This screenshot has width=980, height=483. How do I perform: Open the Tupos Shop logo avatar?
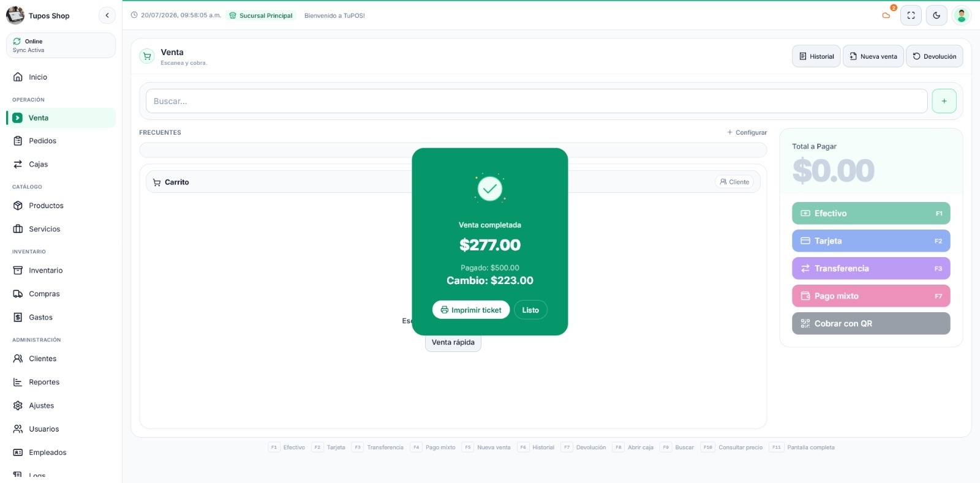click(x=15, y=15)
